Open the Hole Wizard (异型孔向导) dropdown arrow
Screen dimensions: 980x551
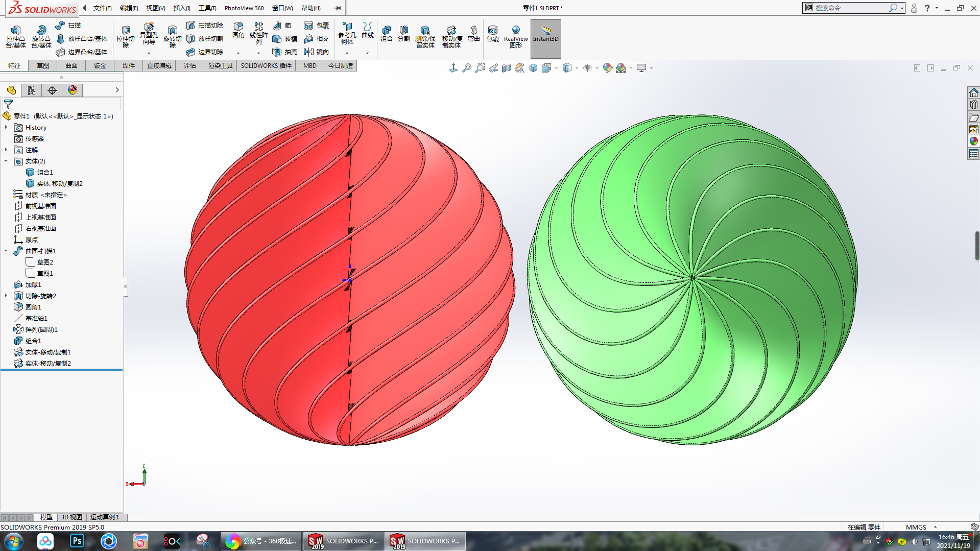click(149, 53)
